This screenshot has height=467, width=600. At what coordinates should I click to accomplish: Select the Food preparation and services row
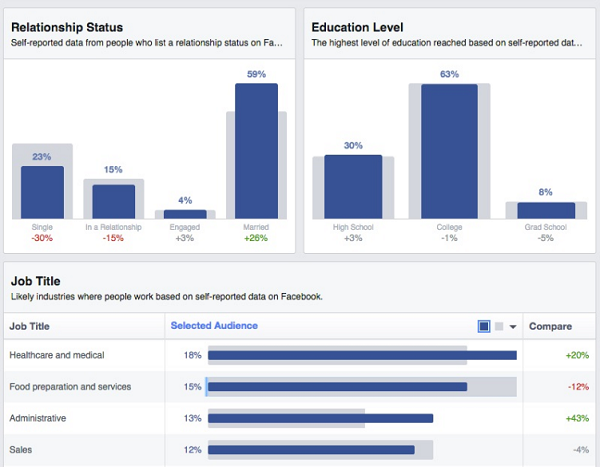[x=300, y=387]
